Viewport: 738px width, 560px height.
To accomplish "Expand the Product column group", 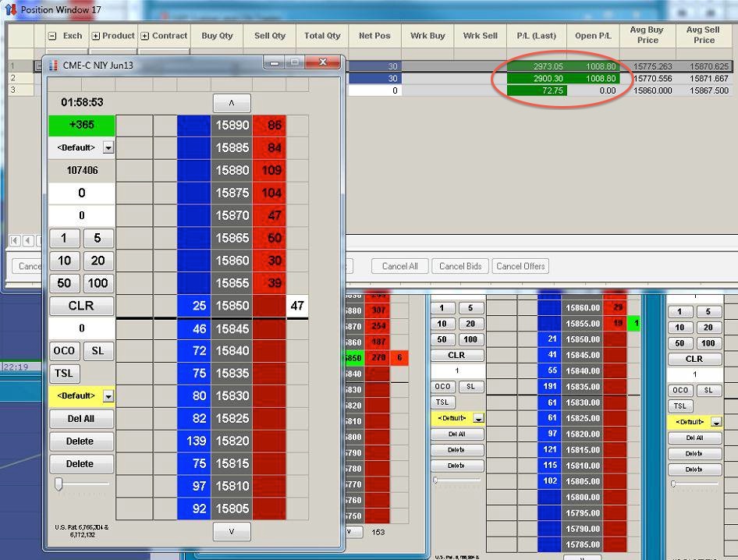I will click(96, 36).
